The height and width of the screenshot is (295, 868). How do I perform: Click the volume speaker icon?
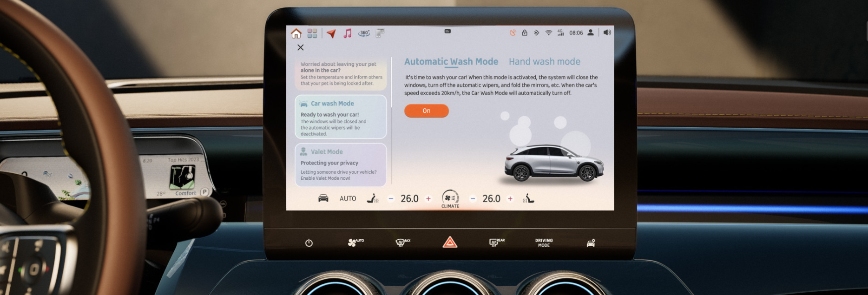pos(607,33)
